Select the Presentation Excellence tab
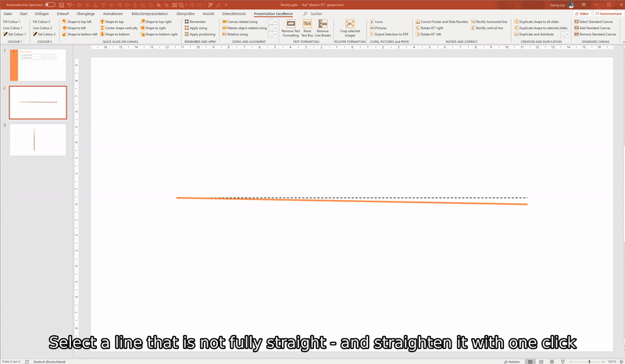625x364 pixels. click(x=273, y=13)
